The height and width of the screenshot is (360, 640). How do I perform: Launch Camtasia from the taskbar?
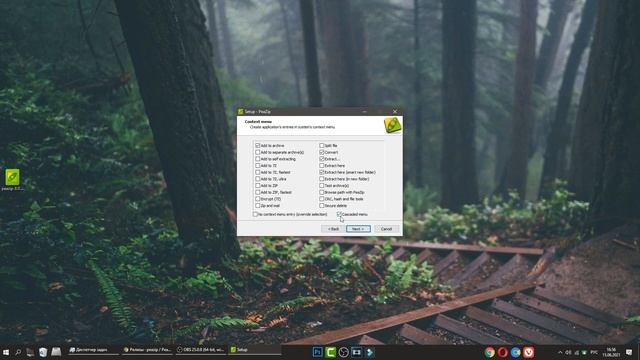tap(331, 352)
